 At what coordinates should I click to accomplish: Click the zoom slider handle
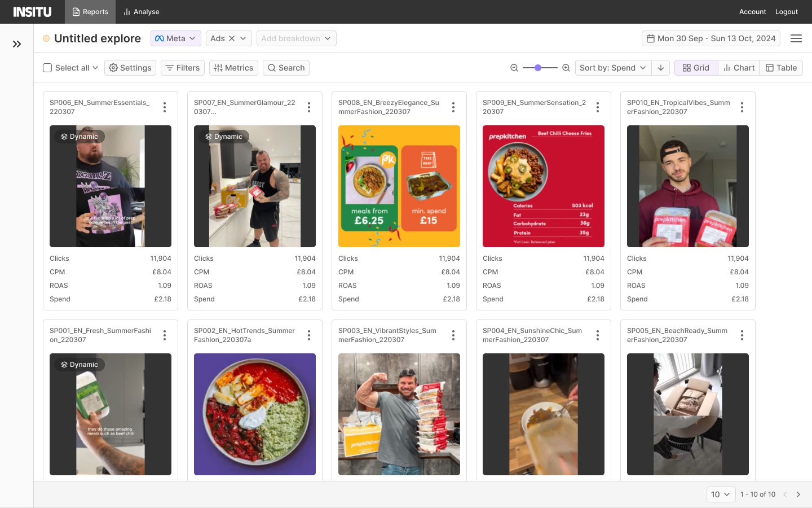tap(538, 68)
